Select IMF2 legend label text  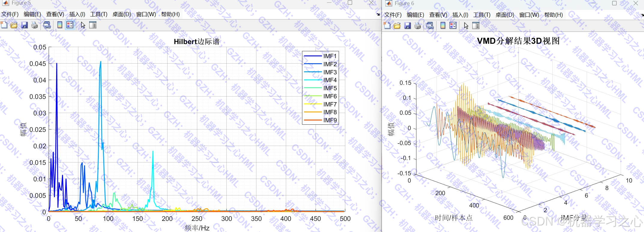[330, 64]
